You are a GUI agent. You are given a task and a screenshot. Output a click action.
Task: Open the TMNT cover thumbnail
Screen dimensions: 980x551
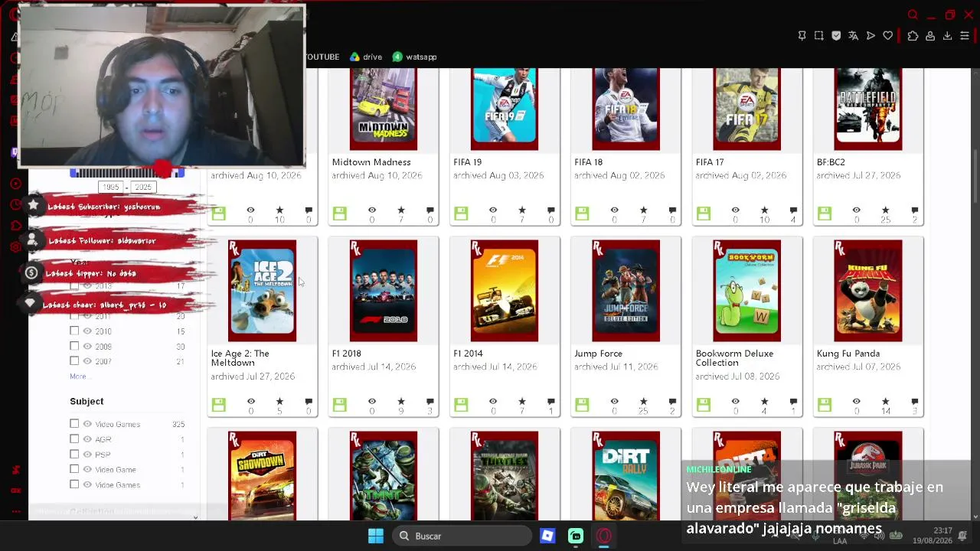384,475
